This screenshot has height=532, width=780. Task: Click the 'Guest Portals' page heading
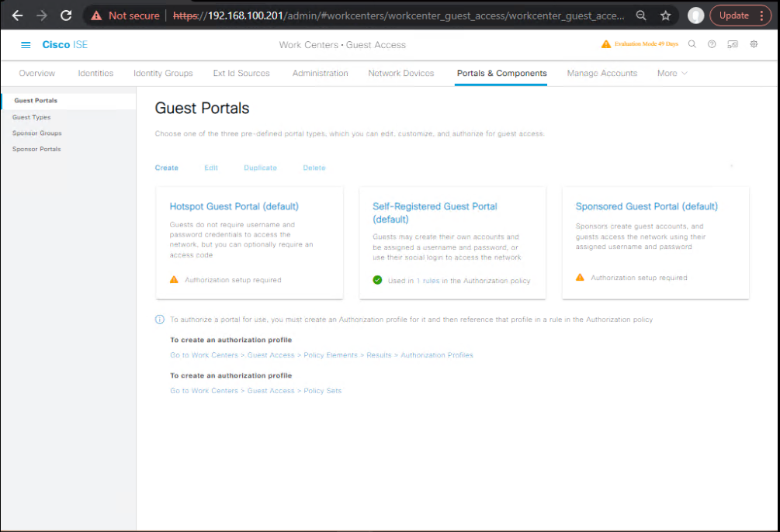point(202,109)
